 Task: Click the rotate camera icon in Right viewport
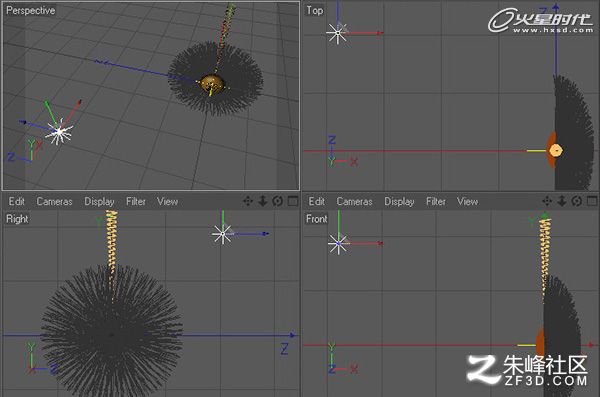coord(278,201)
